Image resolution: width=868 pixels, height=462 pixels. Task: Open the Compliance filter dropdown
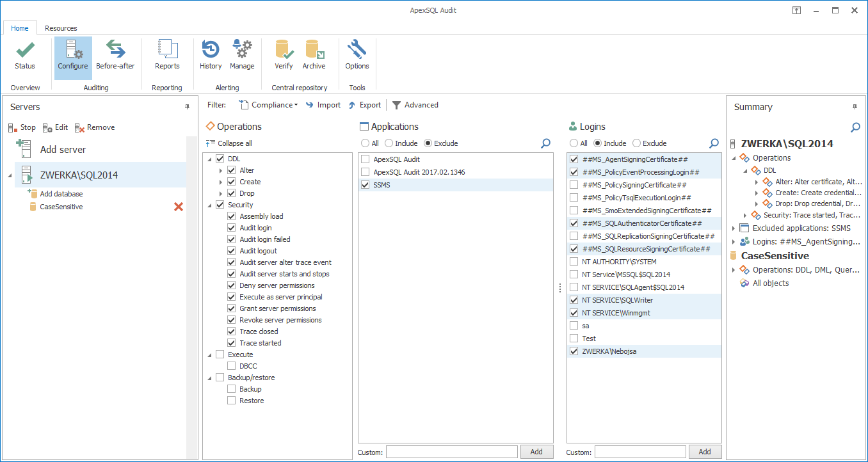268,104
